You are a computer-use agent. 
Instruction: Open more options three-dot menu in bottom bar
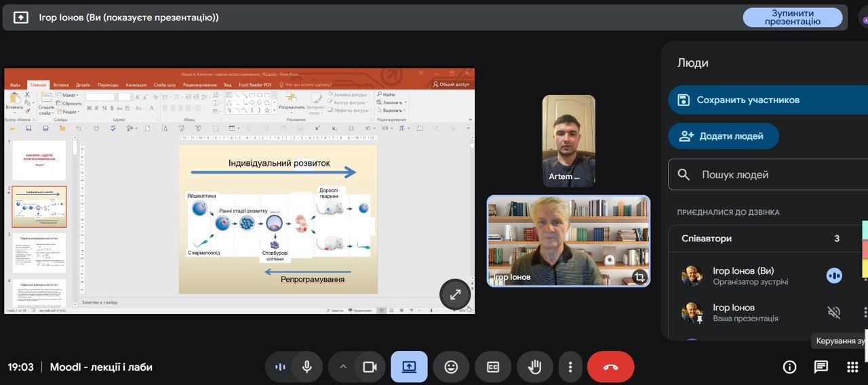(570, 367)
